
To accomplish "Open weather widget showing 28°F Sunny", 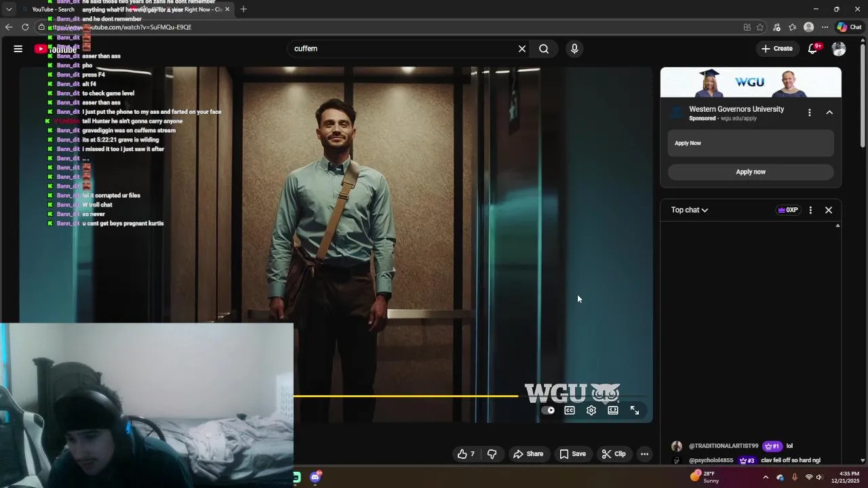I will click(705, 477).
